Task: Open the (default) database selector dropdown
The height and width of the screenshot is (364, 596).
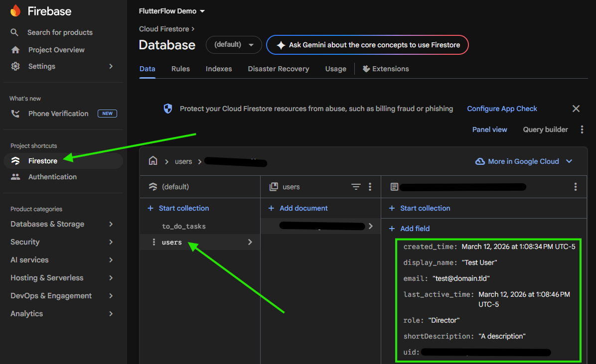Action: point(234,45)
